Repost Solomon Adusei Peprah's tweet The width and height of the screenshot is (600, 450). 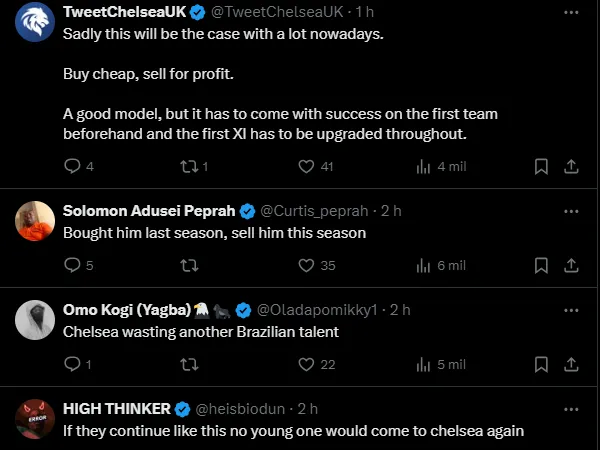pyautogui.click(x=187, y=265)
